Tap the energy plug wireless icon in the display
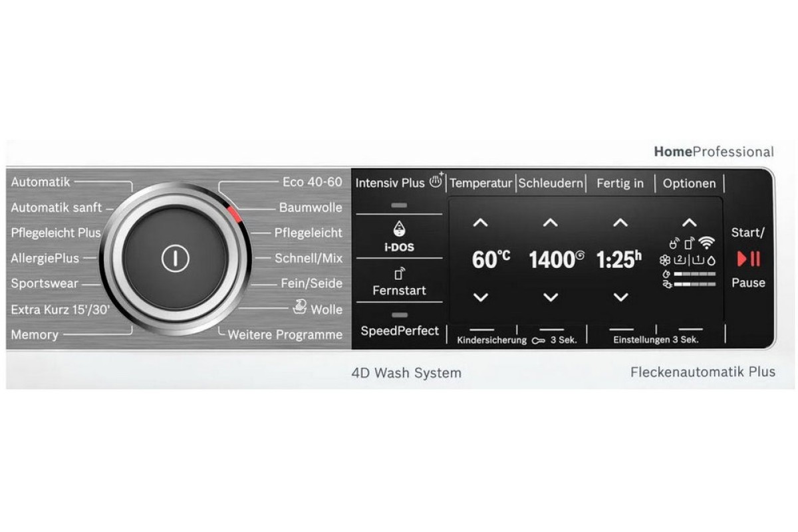 pyautogui.click(x=674, y=243)
